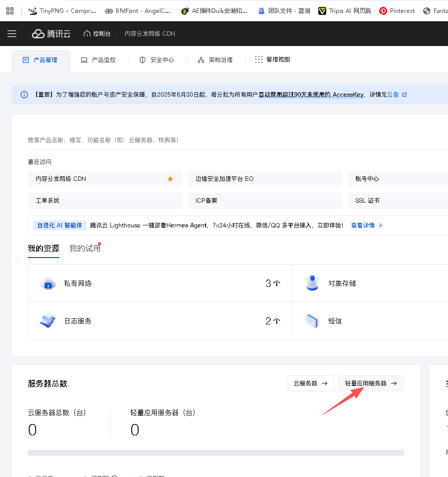Viewport: 448px width, 477px height.
Task: Open the Tripo AI 网页版 bookmark
Action: (x=345, y=11)
